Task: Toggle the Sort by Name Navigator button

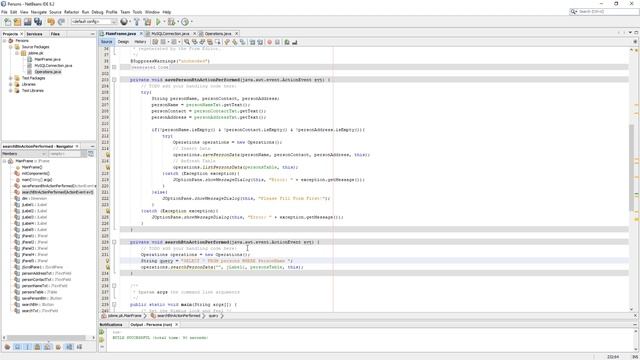Action: pyautogui.click(x=69, y=347)
